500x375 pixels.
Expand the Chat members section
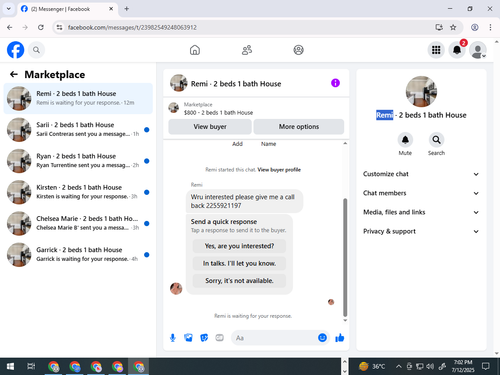tap(421, 193)
